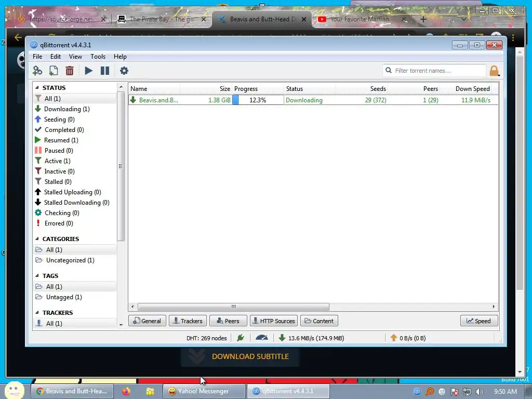Image resolution: width=532 pixels, height=399 pixels.
Task: Click the red Delete torrent trash icon
Action: point(70,71)
